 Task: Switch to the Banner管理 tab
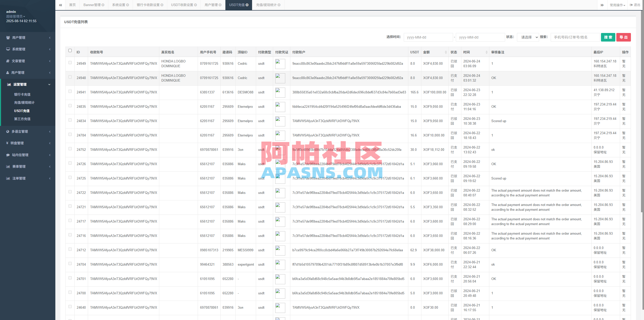coord(92,5)
